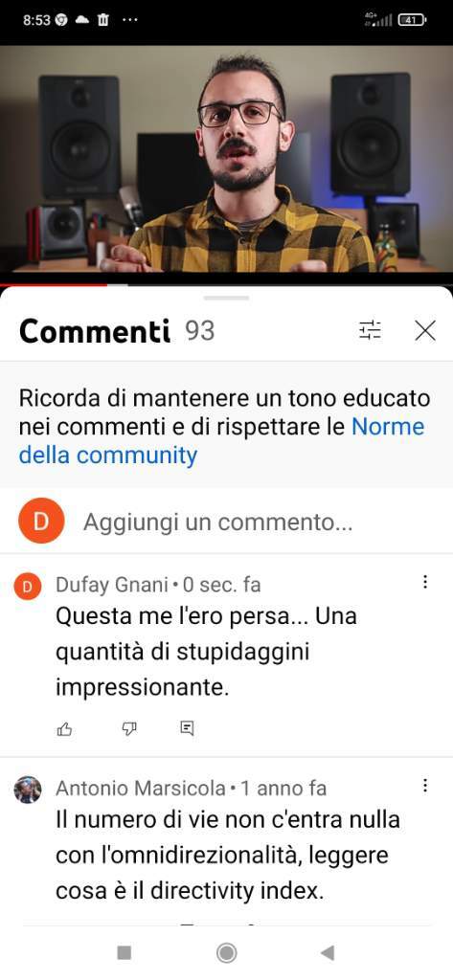This screenshot has height=980, width=453.
Task: Tap the orange D profile avatar
Action: click(41, 521)
